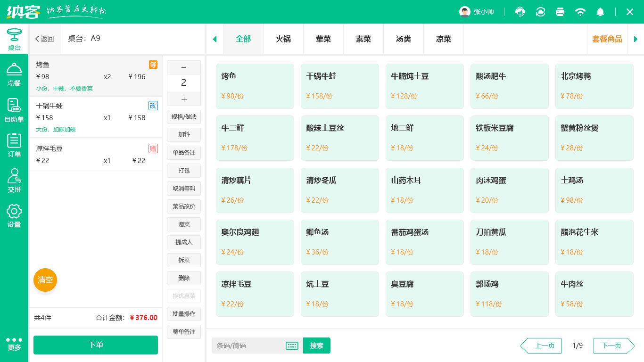
Task: Click the cloud sync icon at top
Action: coord(540,12)
